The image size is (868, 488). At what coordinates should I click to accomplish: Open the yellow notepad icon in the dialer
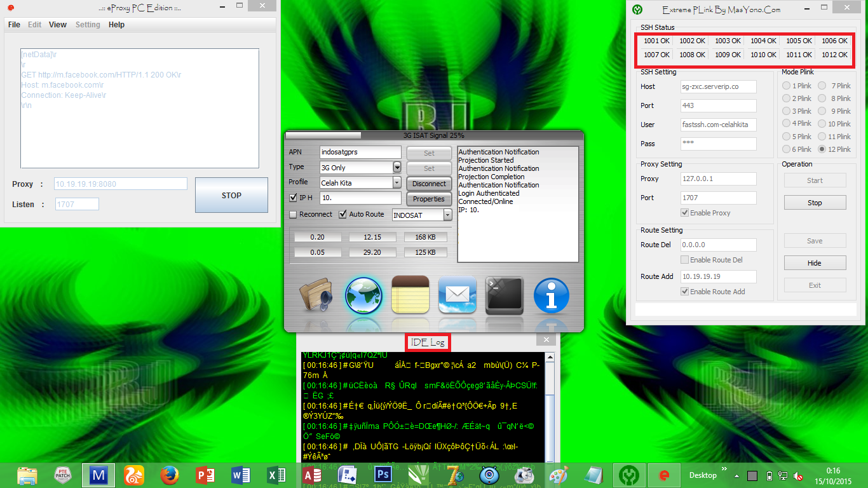click(410, 295)
